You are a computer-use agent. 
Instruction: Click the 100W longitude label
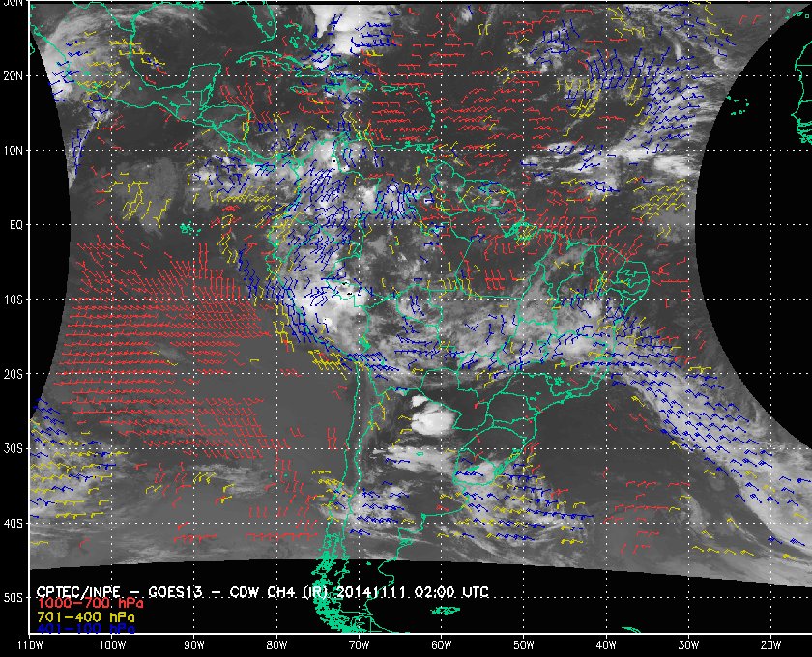(112, 645)
